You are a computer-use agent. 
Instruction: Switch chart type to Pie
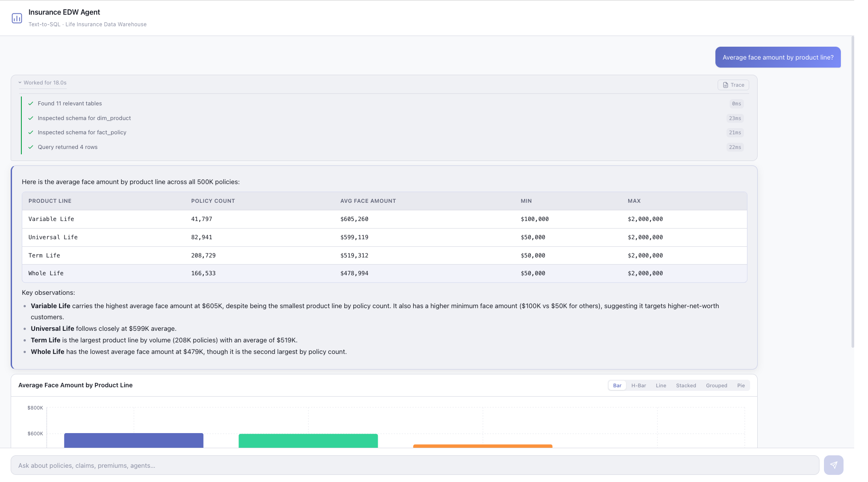point(741,386)
